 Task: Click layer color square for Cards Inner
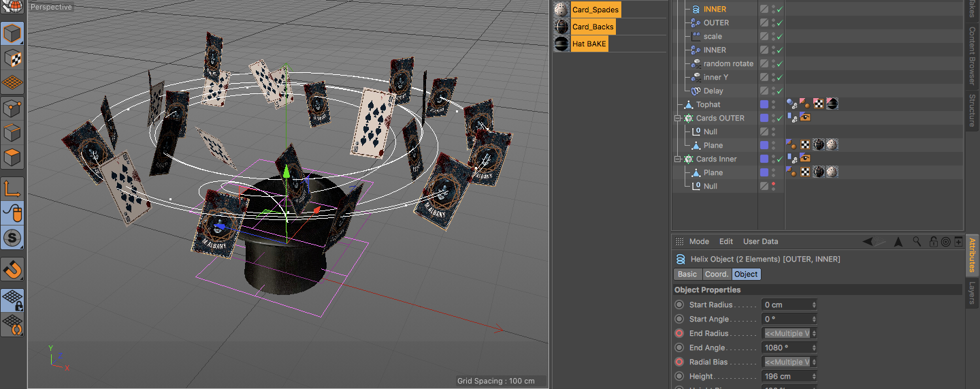[764, 159]
